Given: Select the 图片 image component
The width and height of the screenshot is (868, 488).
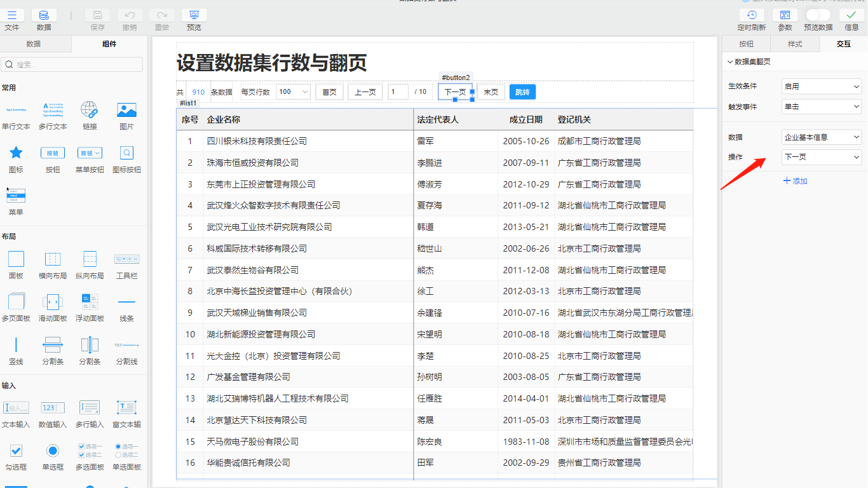Looking at the screenshot, I should [x=126, y=111].
